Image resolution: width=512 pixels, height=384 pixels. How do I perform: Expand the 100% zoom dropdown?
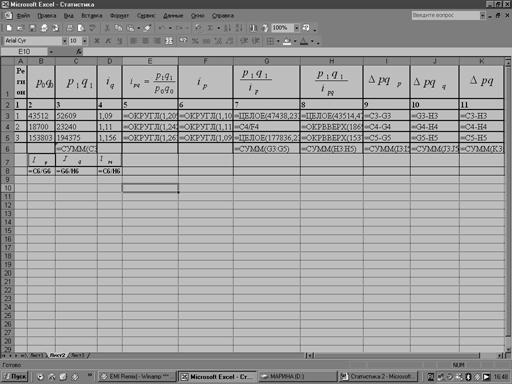point(296,28)
